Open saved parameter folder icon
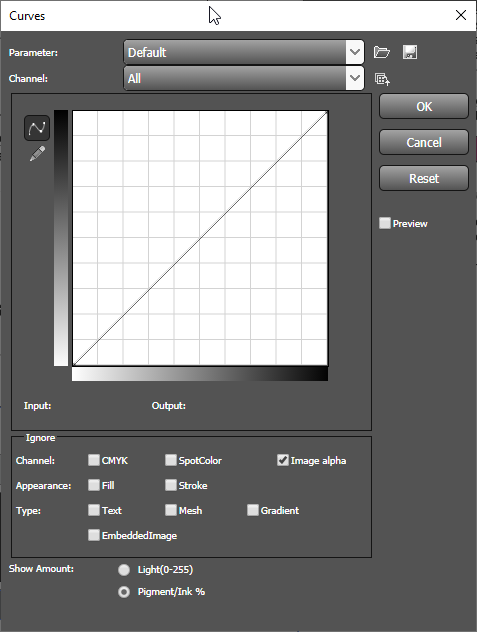 pos(381,52)
